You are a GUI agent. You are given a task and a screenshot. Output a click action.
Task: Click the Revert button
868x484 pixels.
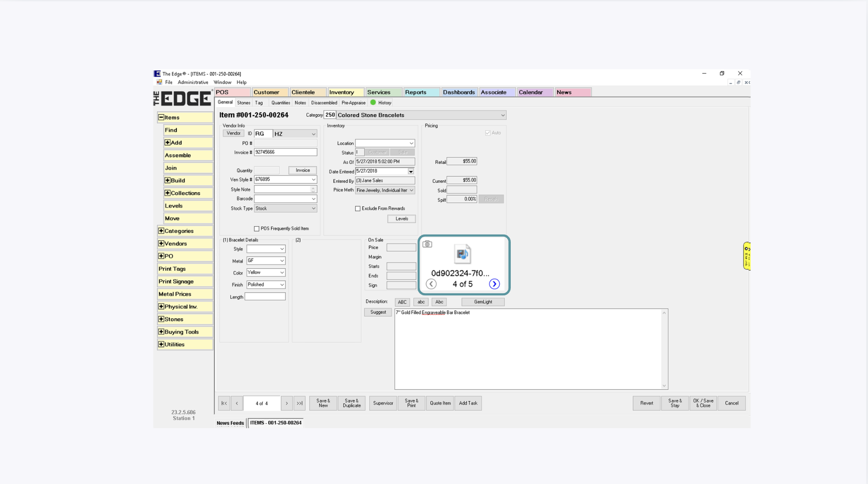point(647,403)
